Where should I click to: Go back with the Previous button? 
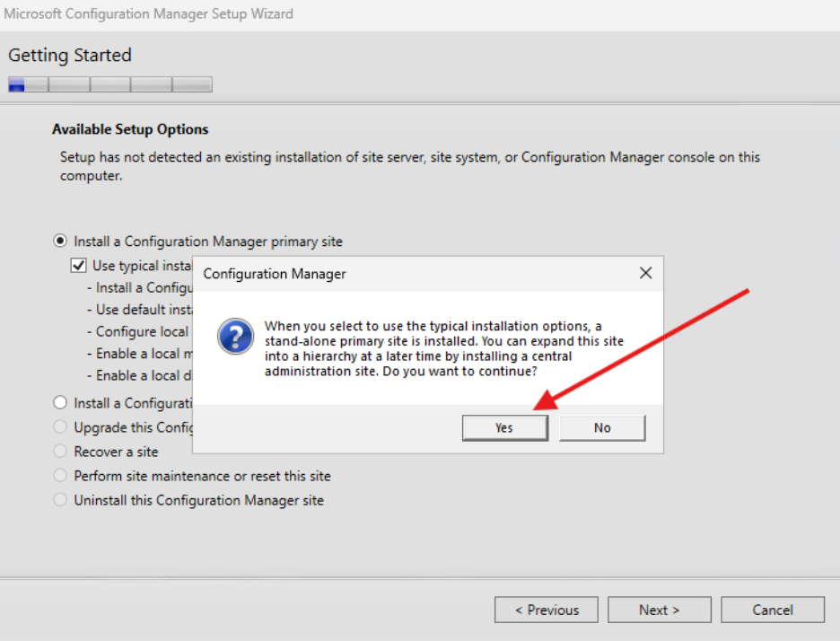point(546,610)
